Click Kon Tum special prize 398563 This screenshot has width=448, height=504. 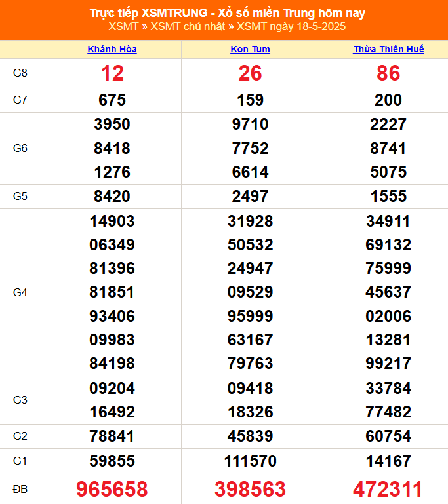pos(250,489)
